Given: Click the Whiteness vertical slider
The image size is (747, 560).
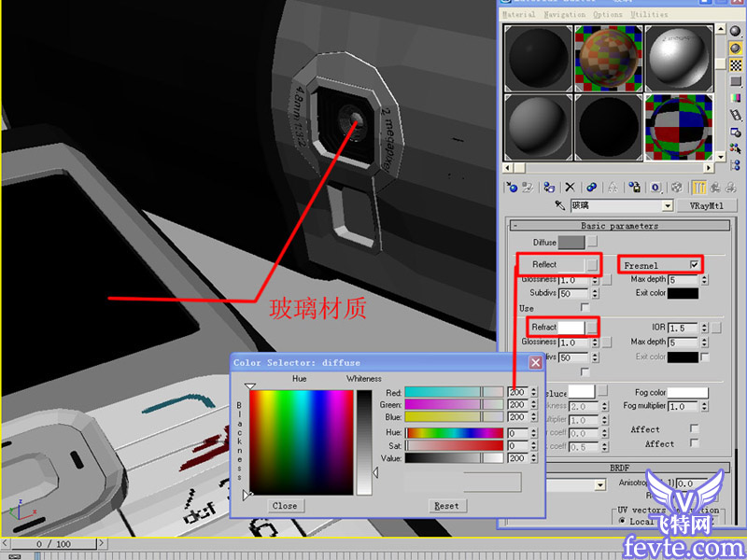Looking at the screenshot, I should pyautogui.click(x=364, y=442).
